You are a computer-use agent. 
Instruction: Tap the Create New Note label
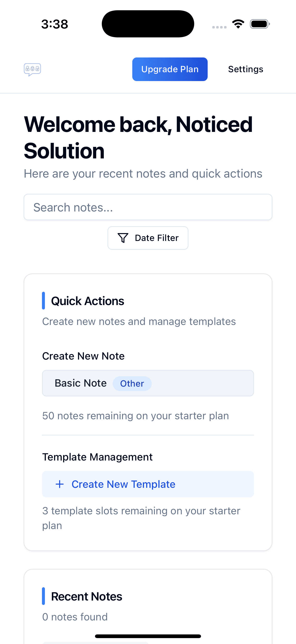coord(83,356)
